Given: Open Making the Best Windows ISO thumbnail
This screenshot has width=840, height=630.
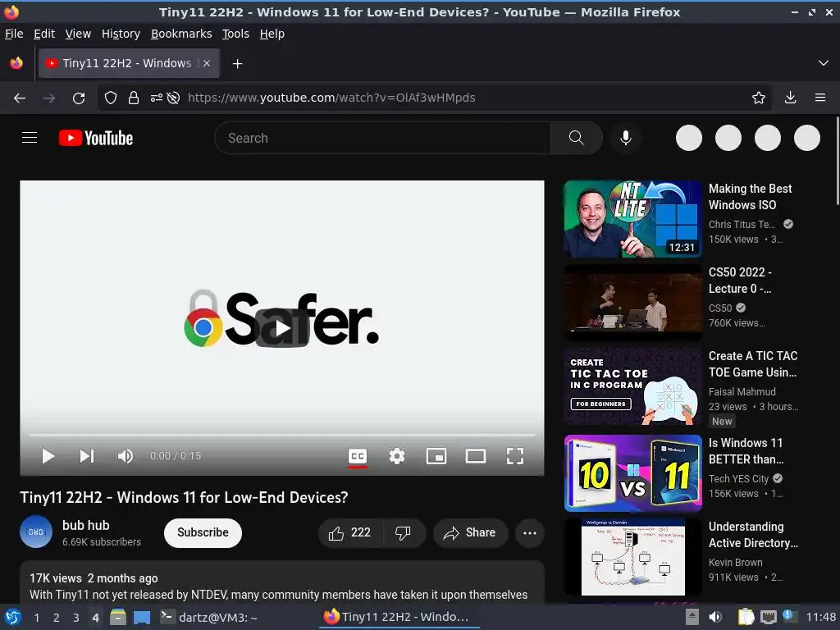Looking at the screenshot, I should pos(632,219).
